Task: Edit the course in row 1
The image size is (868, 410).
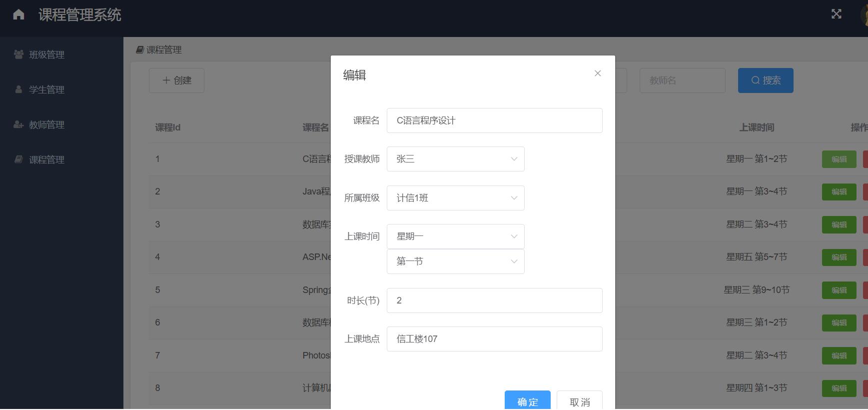Action: (x=839, y=159)
